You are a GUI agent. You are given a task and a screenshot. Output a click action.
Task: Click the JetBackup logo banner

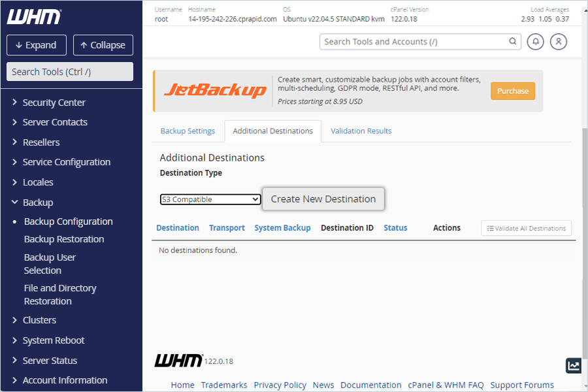pyautogui.click(x=215, y=91)
